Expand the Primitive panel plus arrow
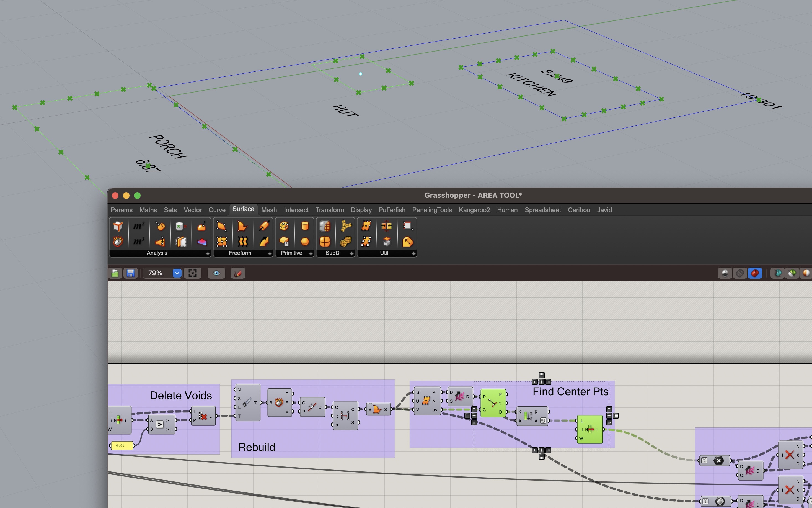The image size is (812, 508). tap(311, 253)
